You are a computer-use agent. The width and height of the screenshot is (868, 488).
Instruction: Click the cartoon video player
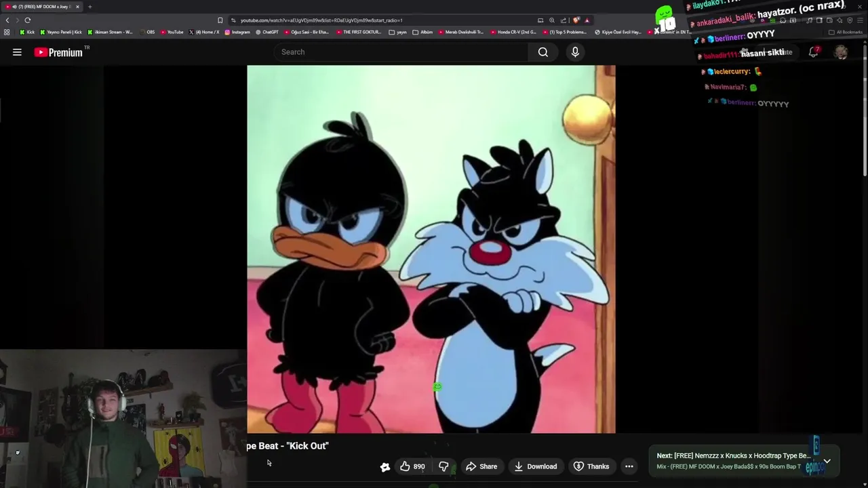(x=431, y=249)
